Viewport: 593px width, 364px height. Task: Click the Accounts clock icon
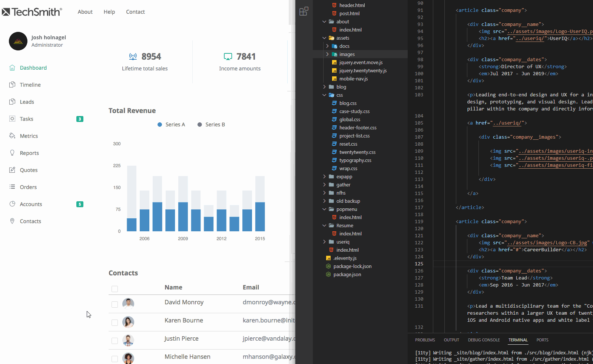click(12, 204)
